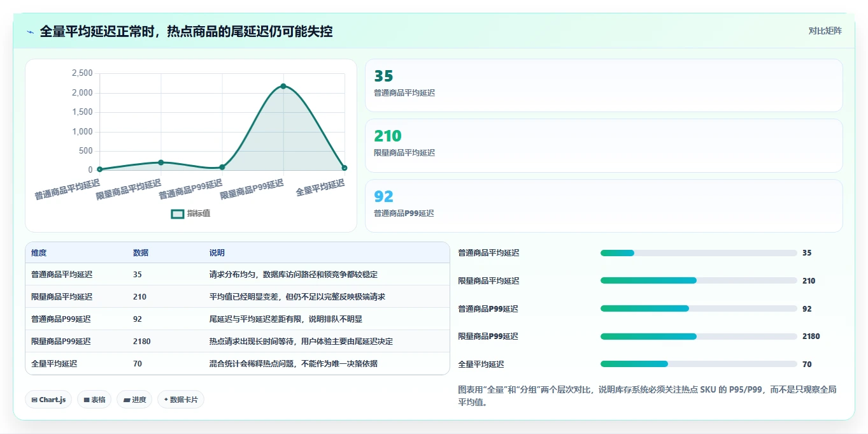This screenshot has height=434, width=868.
Task: Select the 限量商品P99延迟 chart peak point
Action: (x=283, y=86)
